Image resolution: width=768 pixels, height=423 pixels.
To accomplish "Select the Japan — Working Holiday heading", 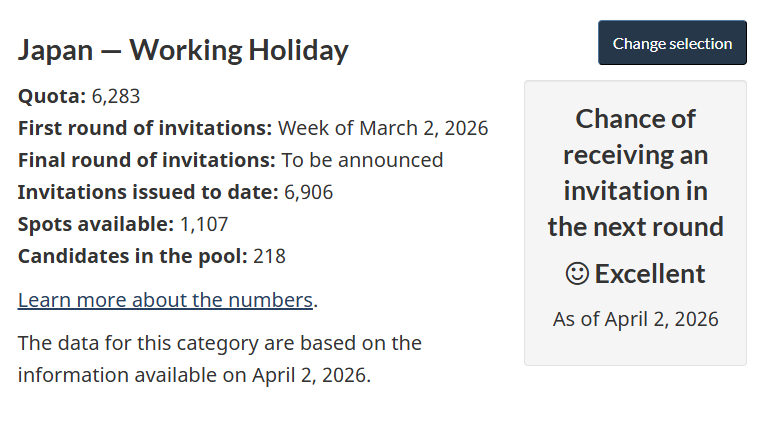I will point(183,50).
